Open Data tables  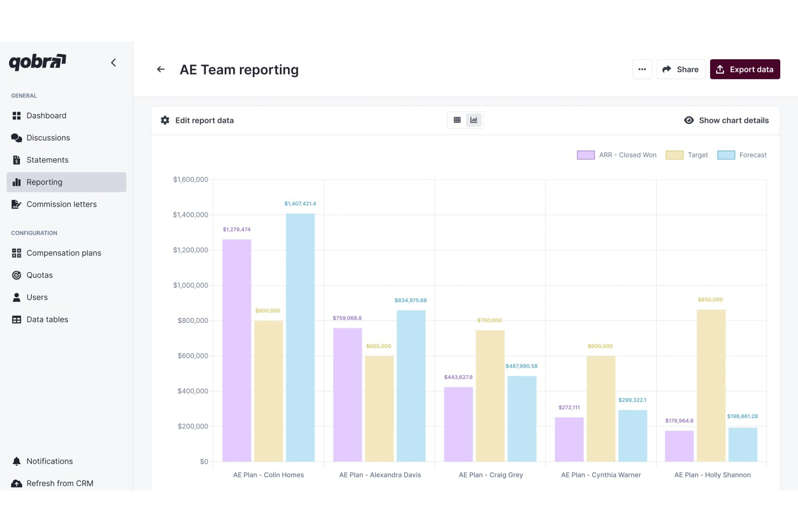pyautogui.click(x=66, y=320)
